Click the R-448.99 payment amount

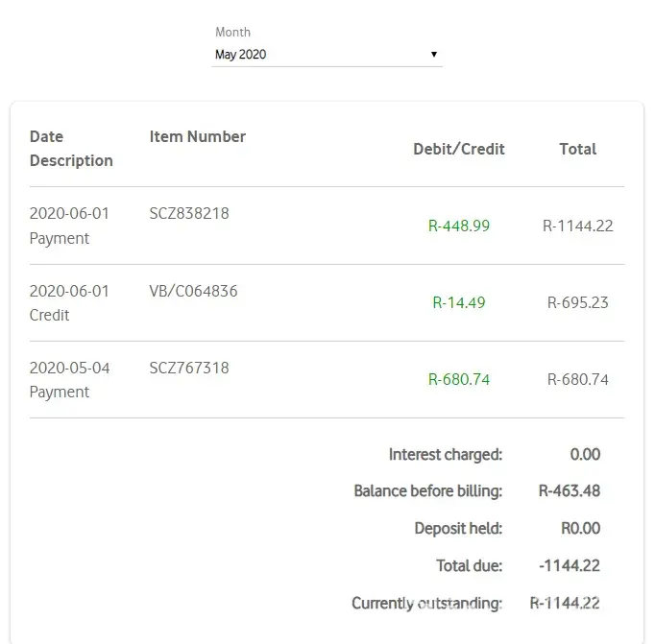tap(459, 227)
